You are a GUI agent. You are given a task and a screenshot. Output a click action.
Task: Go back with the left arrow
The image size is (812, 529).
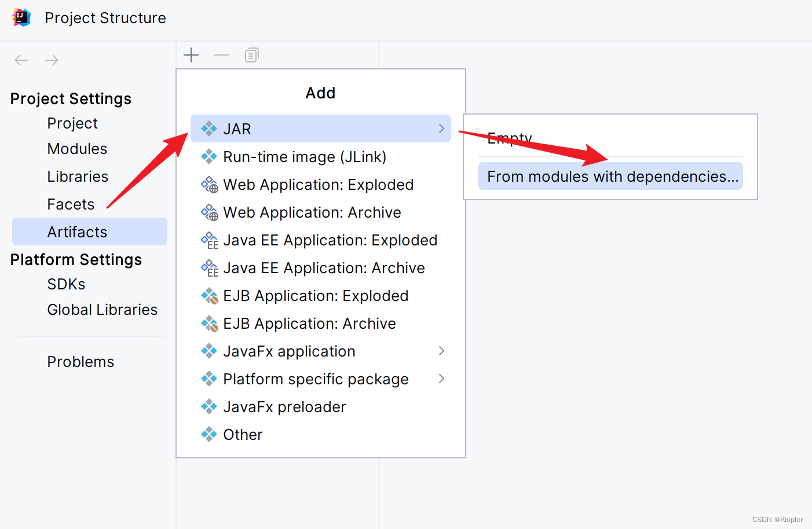[21, 60]
